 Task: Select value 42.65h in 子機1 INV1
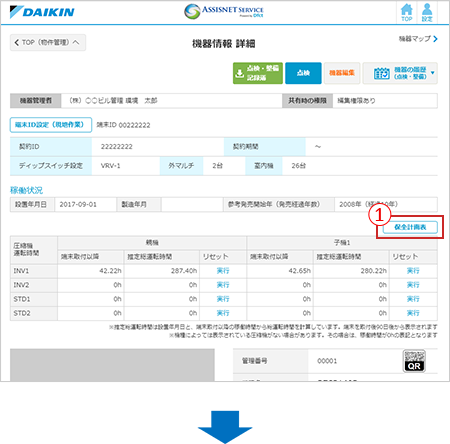pos(300,271)
